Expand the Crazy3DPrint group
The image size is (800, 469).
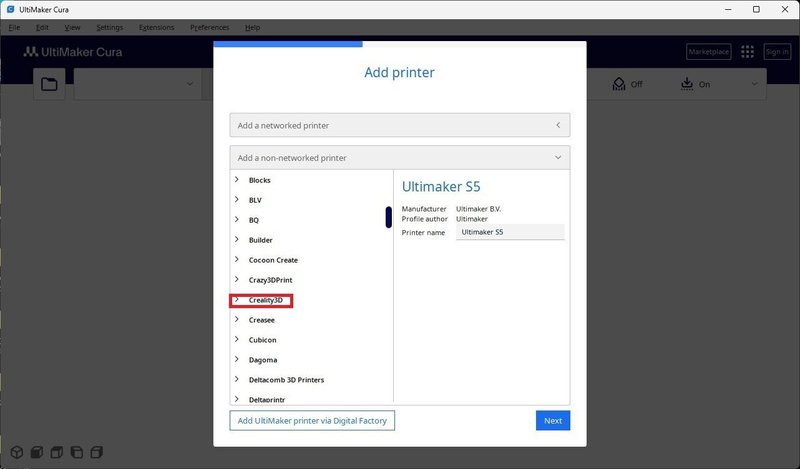237,279
